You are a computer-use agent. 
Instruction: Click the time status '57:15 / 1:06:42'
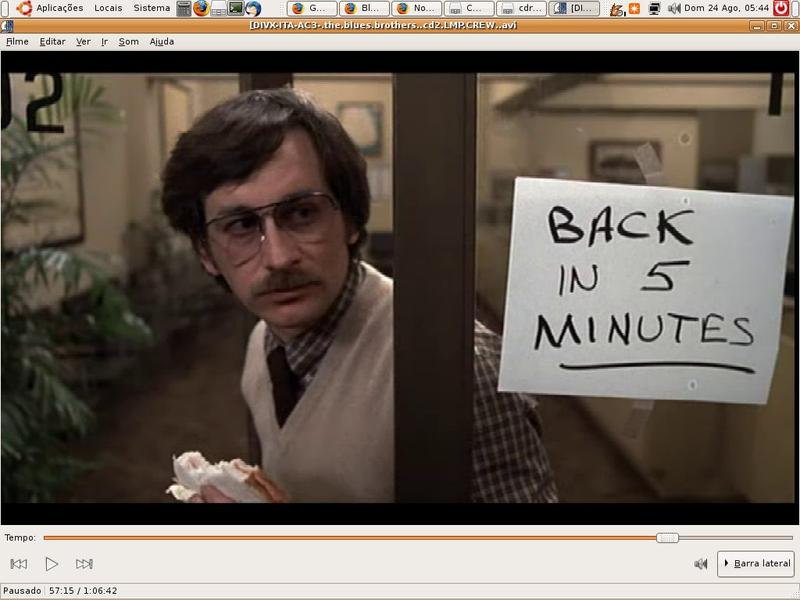pos(83,591)
